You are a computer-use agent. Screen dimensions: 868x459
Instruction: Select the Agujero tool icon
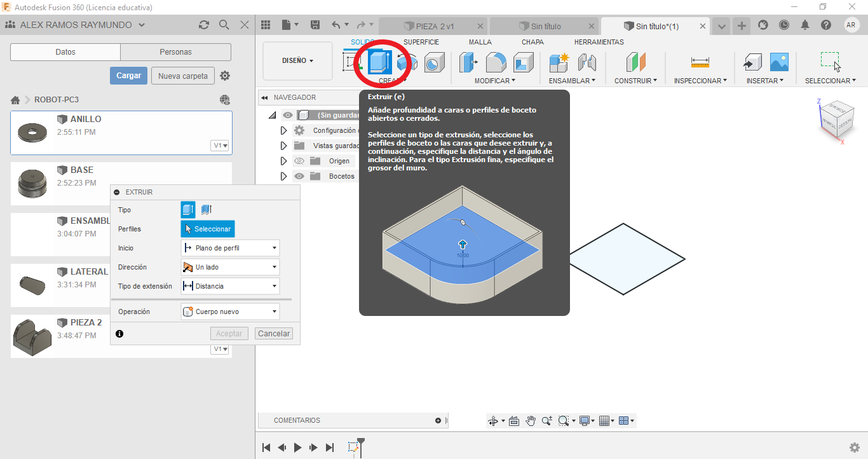click(x=435, y=62)
